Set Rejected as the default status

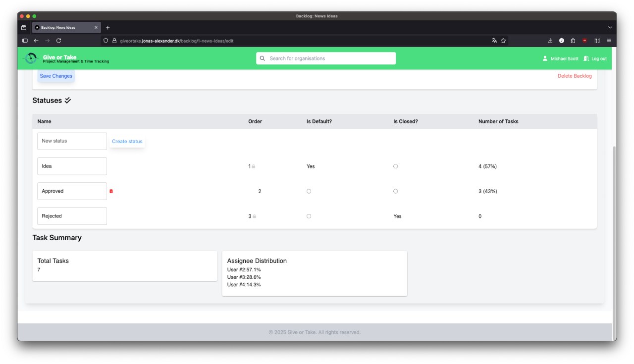[309, 216]
